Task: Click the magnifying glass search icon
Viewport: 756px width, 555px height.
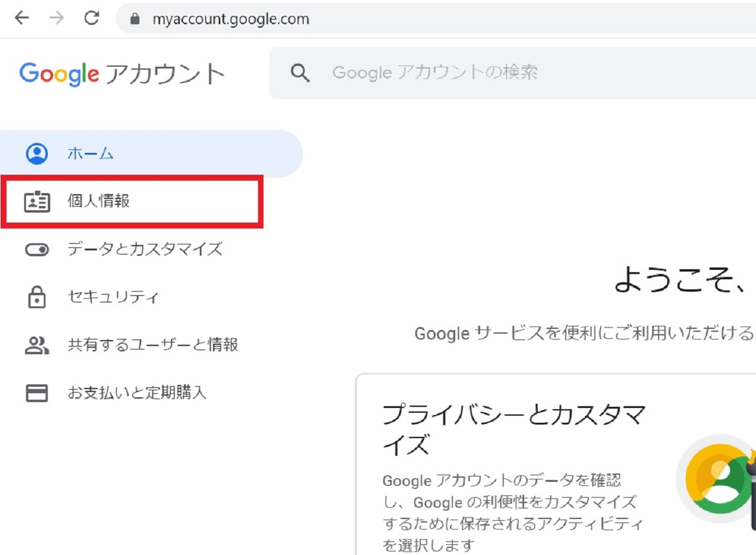Action: (301, 73)
